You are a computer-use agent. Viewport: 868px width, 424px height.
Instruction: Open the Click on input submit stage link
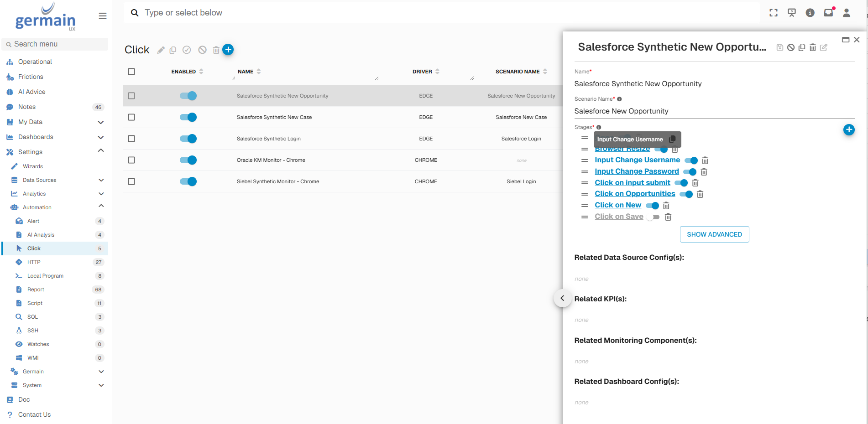pyautogui.click(x=633, y=183)
